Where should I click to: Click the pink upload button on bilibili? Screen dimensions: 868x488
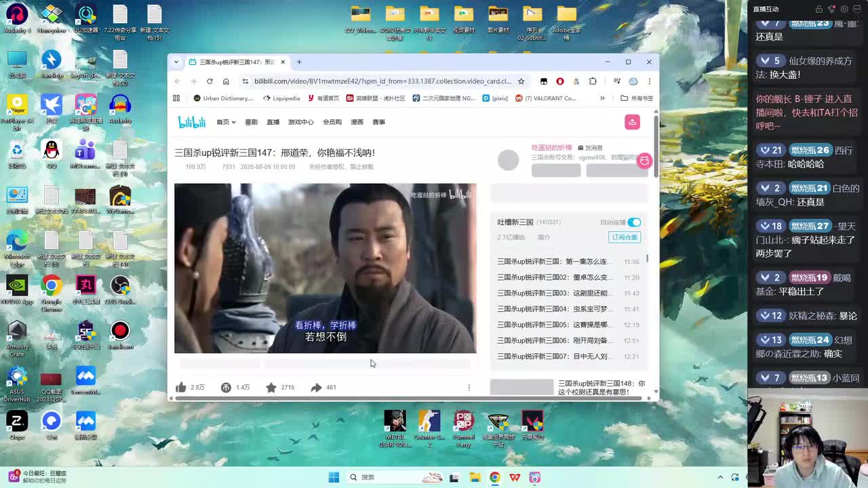[632, 122]
